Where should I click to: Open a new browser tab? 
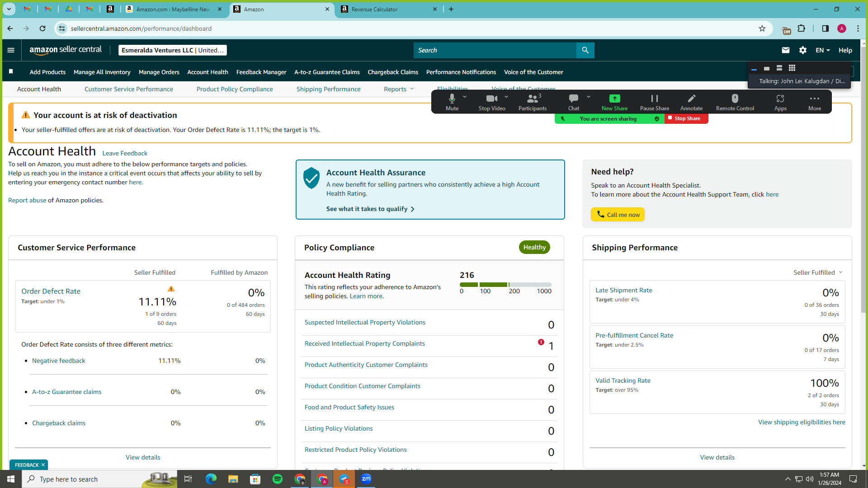(x=451, y=9)
